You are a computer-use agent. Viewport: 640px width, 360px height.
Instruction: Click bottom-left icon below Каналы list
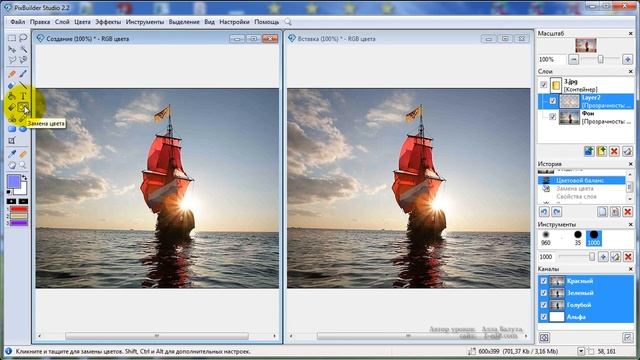tap(544, 337)
